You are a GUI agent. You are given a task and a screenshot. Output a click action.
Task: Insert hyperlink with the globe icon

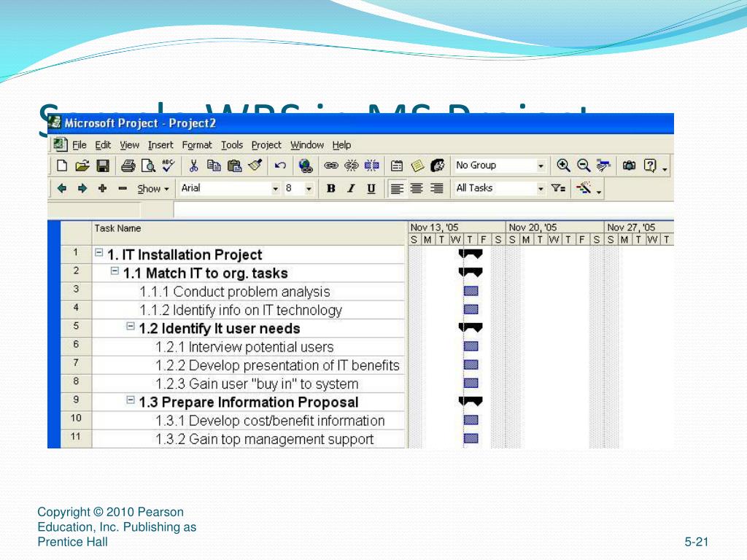tap(306, 166)
